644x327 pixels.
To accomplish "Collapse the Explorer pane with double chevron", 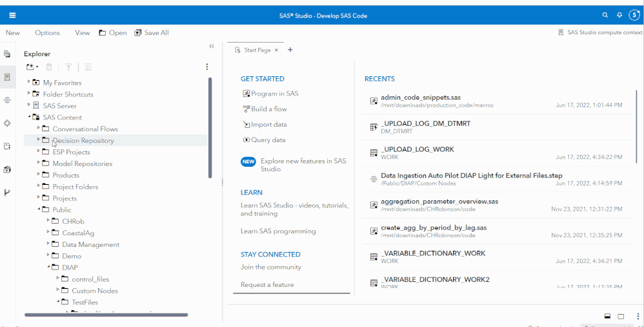I will [x=212, y=47].
